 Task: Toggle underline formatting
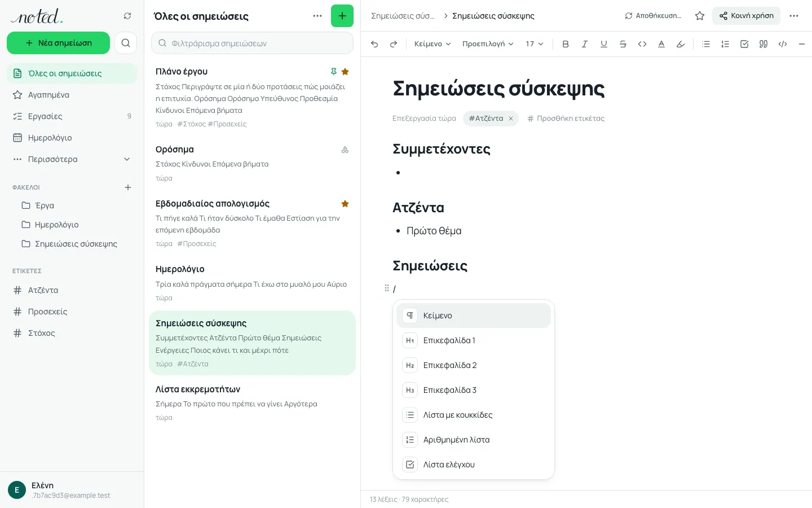click(604, 44)
